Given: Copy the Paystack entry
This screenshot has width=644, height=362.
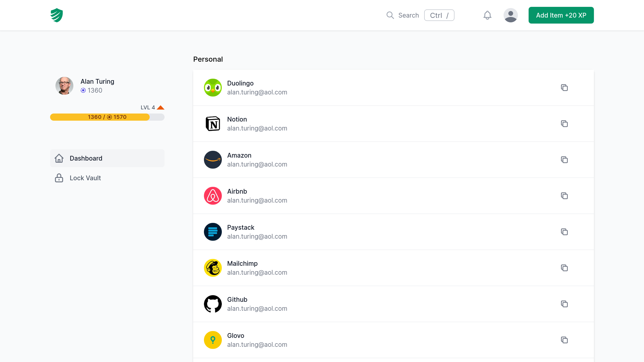Looking at the screenshot, I should click(x=564, y=232).
